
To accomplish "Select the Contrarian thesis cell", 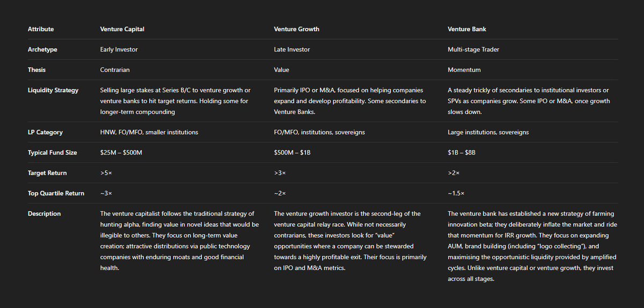I will coord(115,70).
